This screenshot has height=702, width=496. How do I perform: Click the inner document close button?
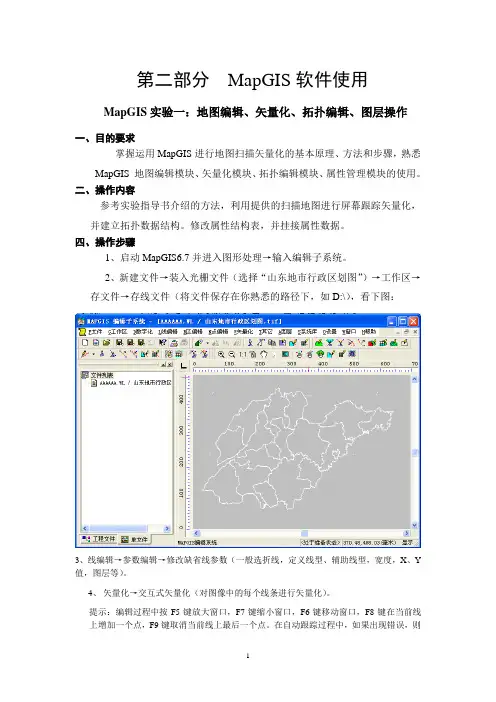click(x=415, y=332)
